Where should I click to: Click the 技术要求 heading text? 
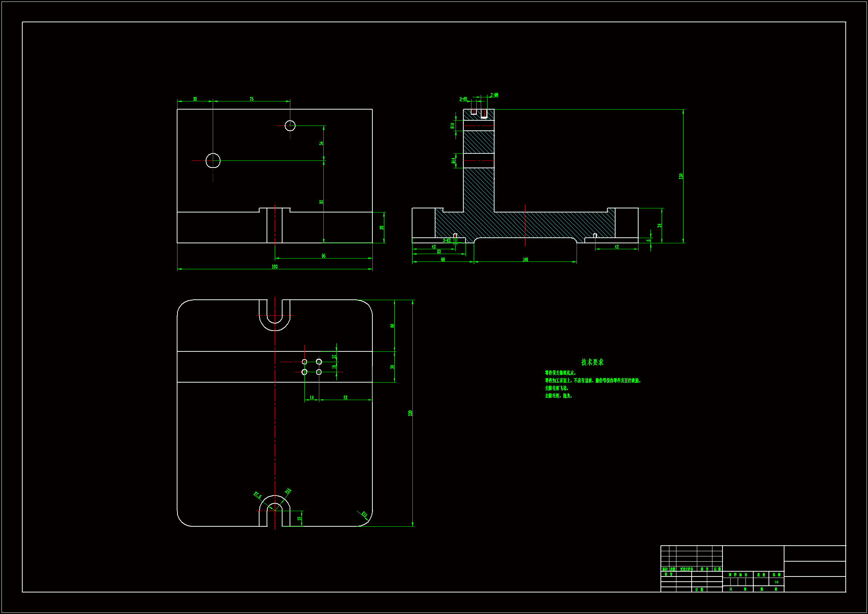[592, 362]
